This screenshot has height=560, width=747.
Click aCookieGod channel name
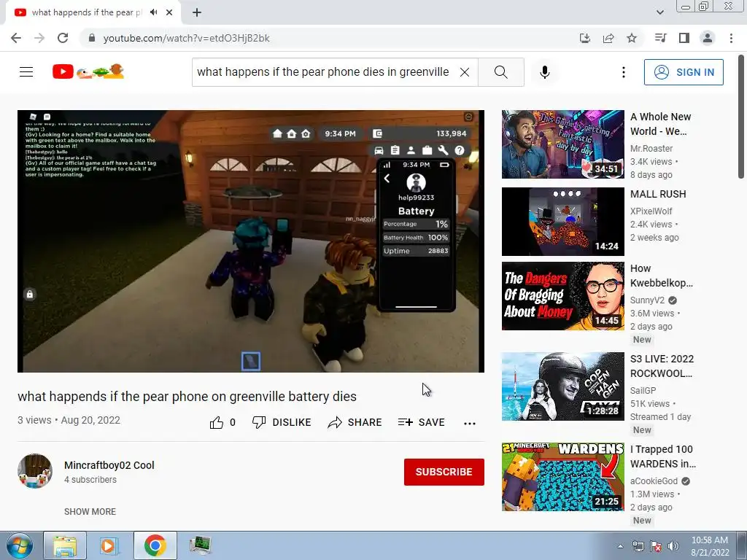click(x=654, y=481)
